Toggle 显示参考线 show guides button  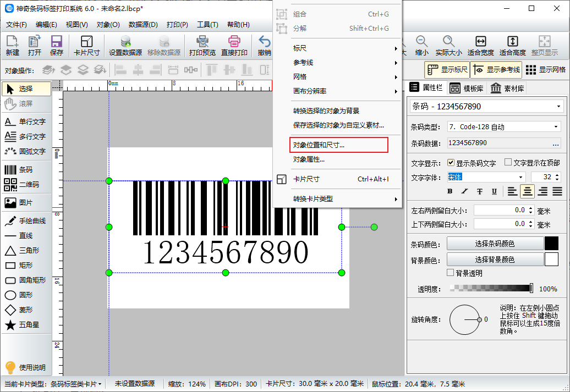click(496, 70)
